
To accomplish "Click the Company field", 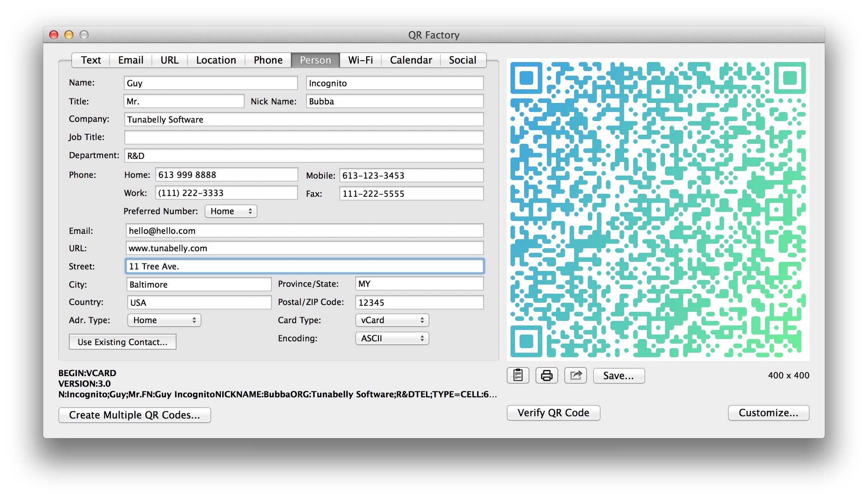I will coord(304,119).
